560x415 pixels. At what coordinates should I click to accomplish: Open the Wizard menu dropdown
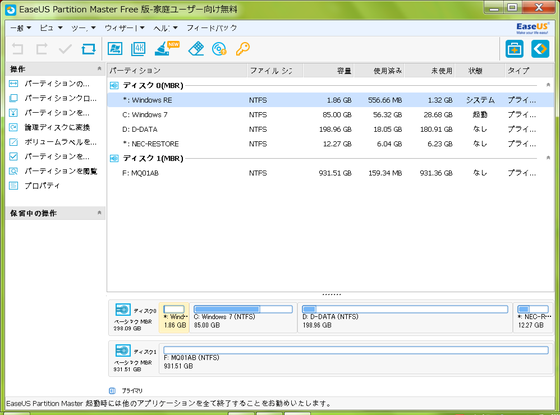(124, 28)
